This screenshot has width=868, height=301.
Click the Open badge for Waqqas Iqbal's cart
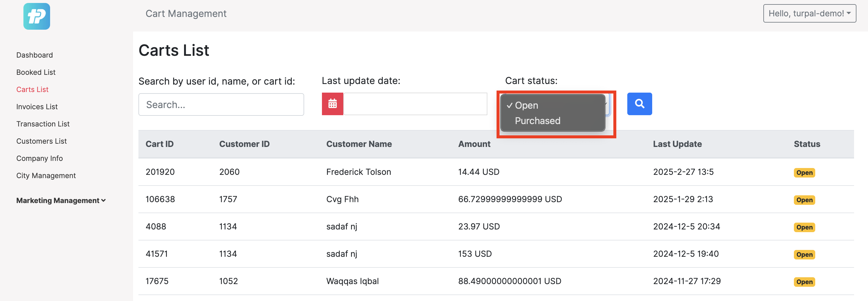(x=804, y=282)
